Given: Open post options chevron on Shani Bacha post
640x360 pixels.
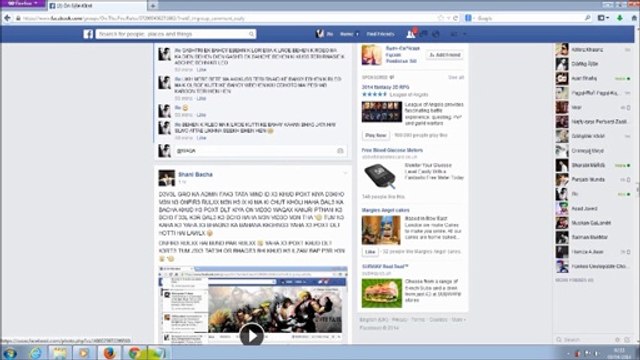Looking at the screenshot, I should click(344, 173).
